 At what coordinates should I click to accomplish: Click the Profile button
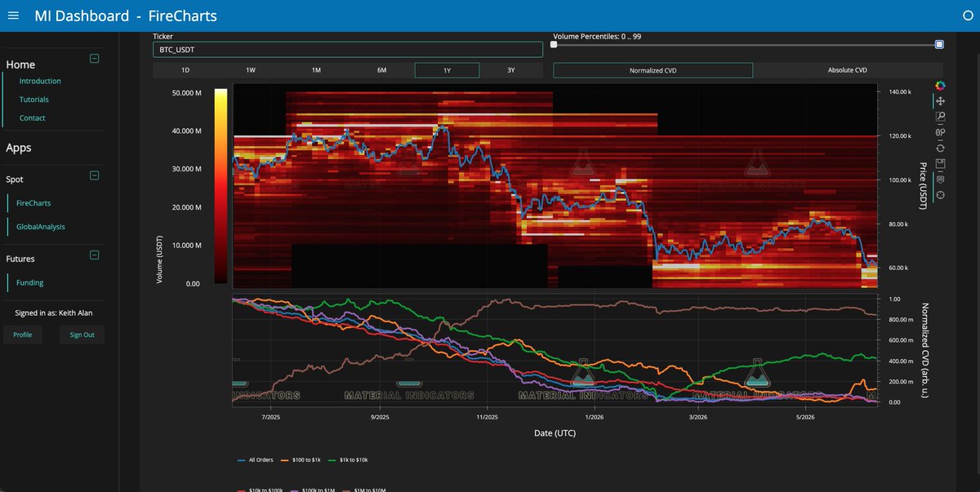(23, 335)
